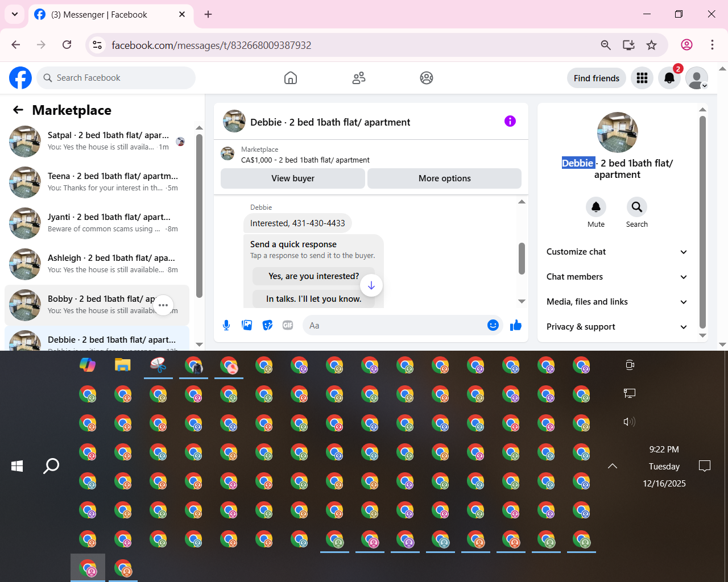Screen dimensions: 728x582
Task: Open the notifications bell
Action: pyautogui.click(x=669, y=78)
